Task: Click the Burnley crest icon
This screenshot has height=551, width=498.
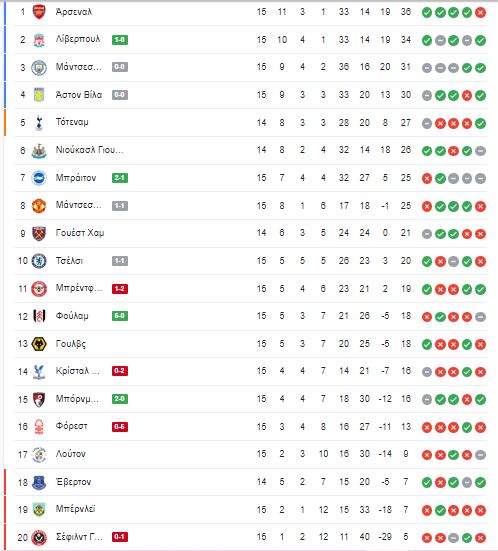Action: click(39, 510)
